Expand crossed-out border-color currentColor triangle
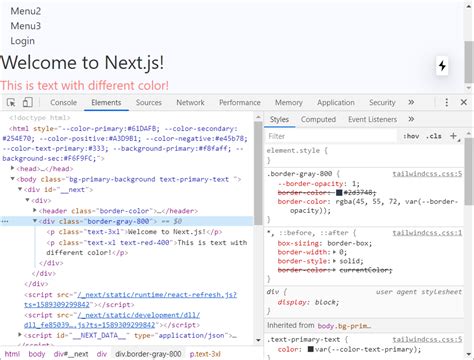Viewport: 474px width, 360px height. coord(334,270)
